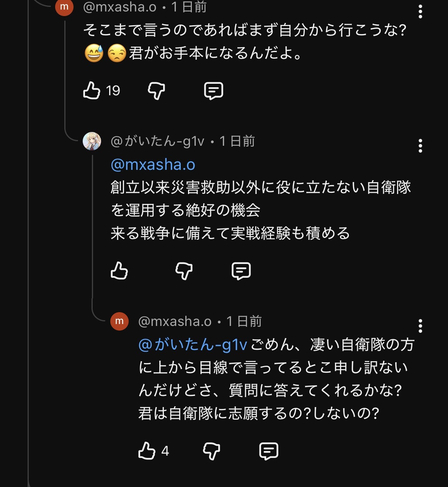Open @mxasha.o username on the top comment
The width and height of the screenshot is (448, 487).
click(x=120, y=7)
